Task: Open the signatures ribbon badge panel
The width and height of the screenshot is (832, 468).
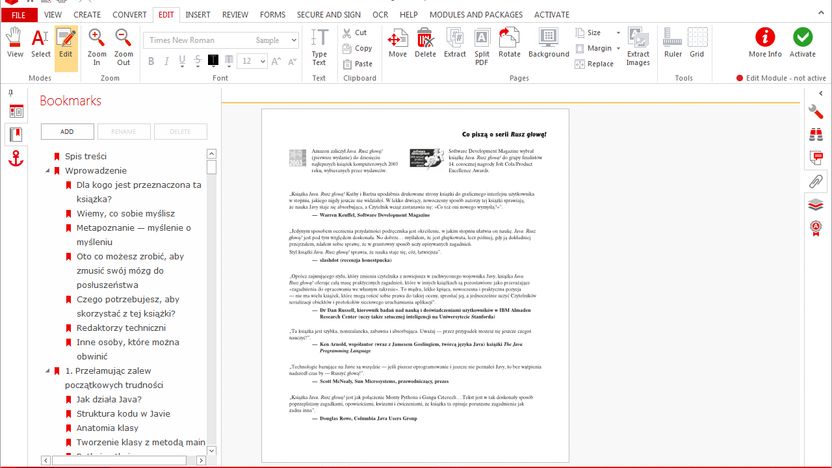Action: (x=816, y=228)
